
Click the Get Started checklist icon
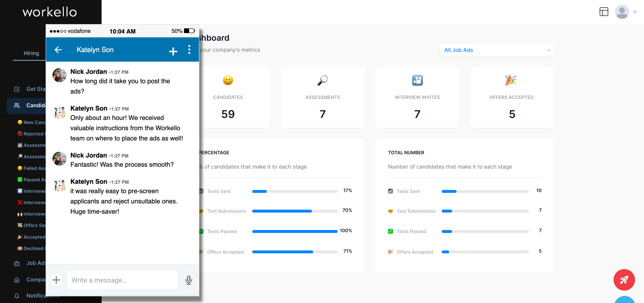(x=17, y=89)
